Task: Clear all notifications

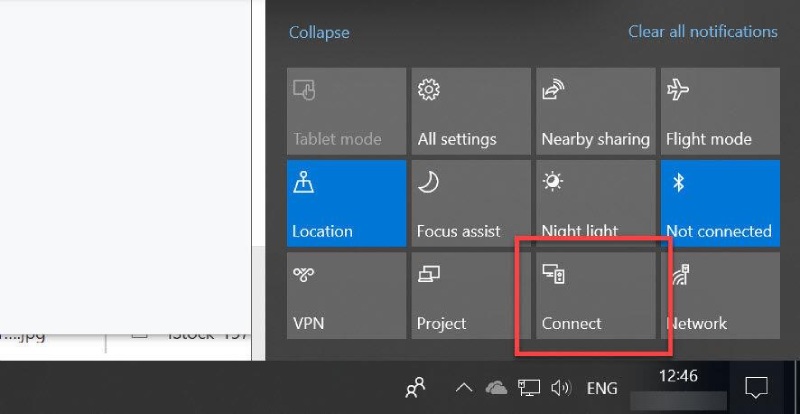Action: click(x=702, y=32)
